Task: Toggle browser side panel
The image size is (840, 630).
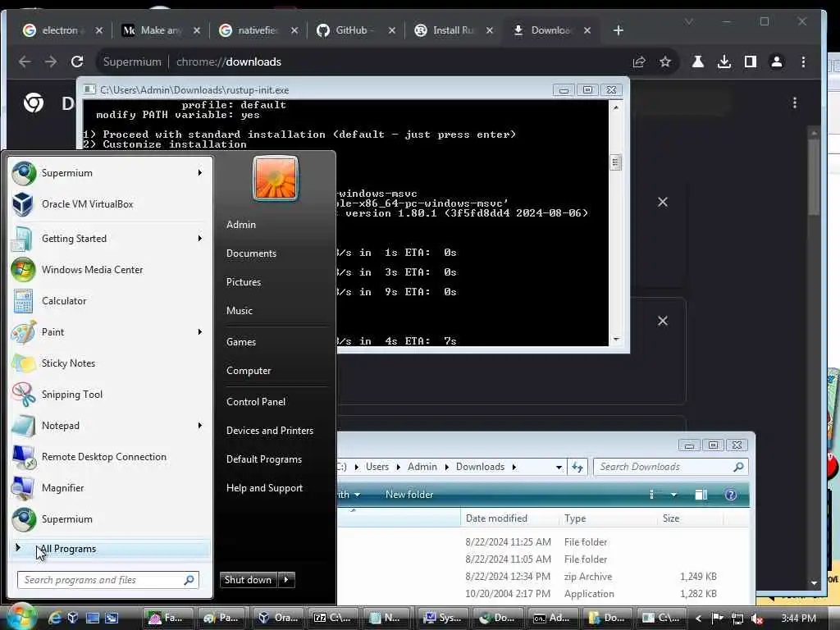Action: point(751,62)
